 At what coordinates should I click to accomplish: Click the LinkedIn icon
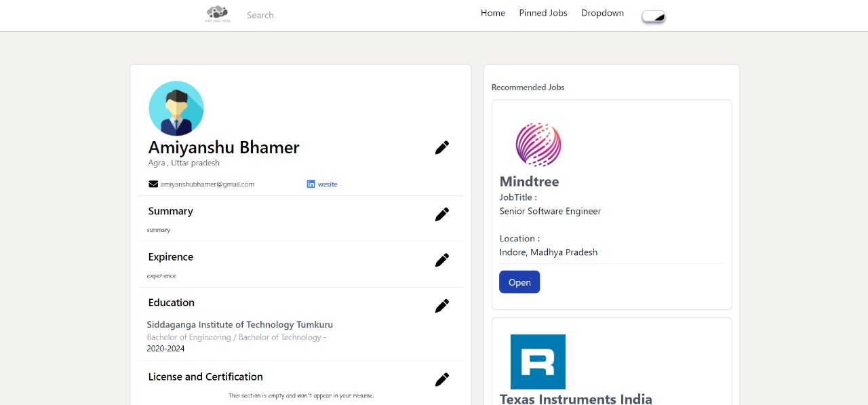[x=311, y=184]
